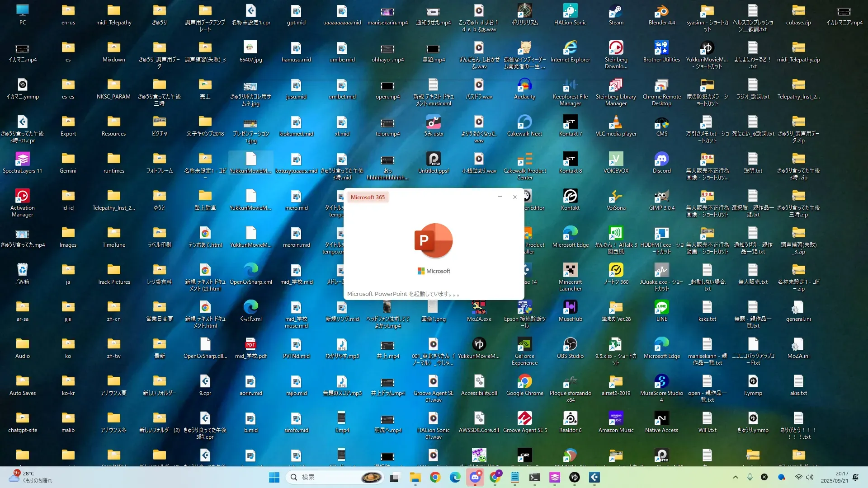Image resolution: width=868 pixels, height=488 pixels.
Task: Click the OBS Studio desktop icon
Action: [570, 345]
